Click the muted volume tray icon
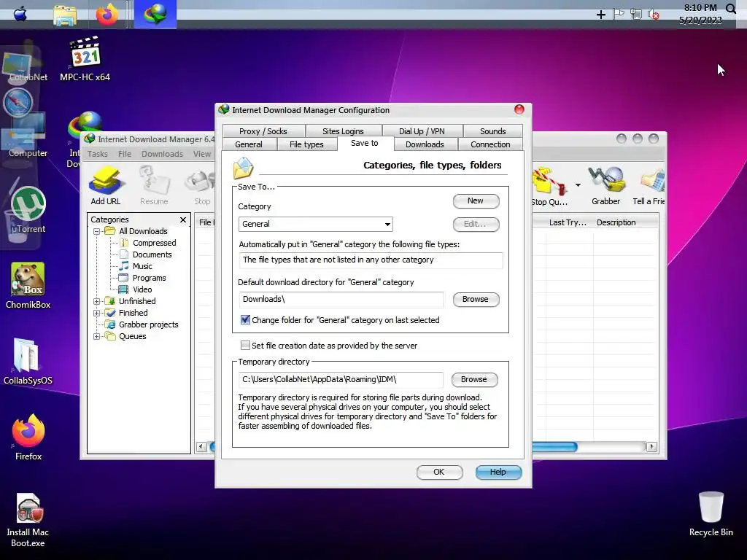 (x=654, y=15)
